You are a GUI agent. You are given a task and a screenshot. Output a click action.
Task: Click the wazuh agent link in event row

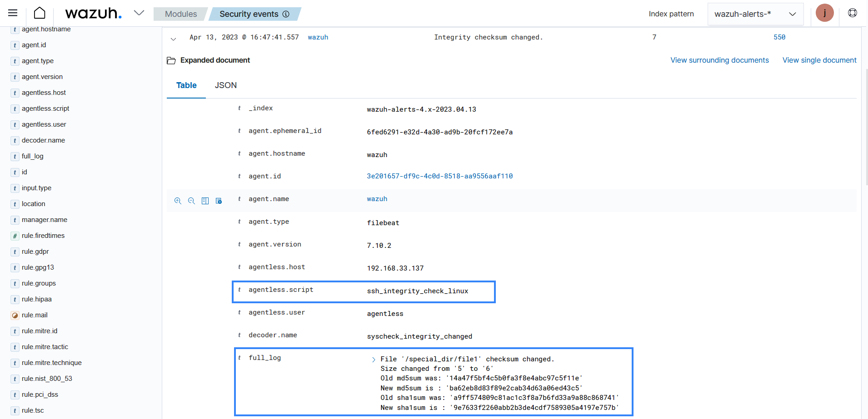click(x=318, y=37)
